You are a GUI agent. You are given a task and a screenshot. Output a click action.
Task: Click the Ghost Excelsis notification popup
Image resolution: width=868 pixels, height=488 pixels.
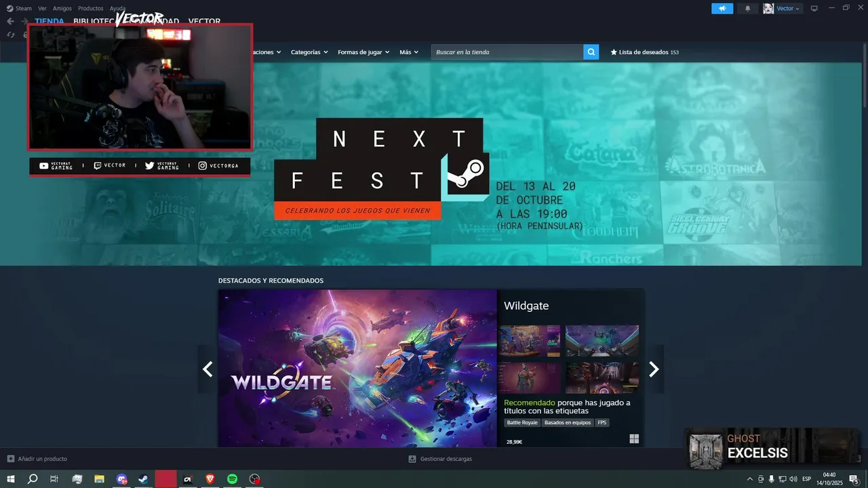click(772, 448)
